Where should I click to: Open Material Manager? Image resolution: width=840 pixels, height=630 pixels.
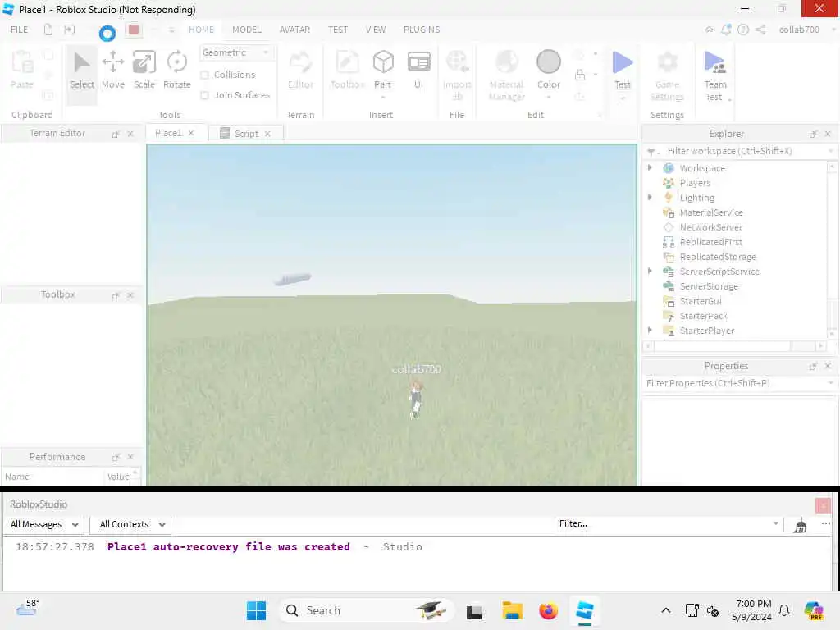507,75
